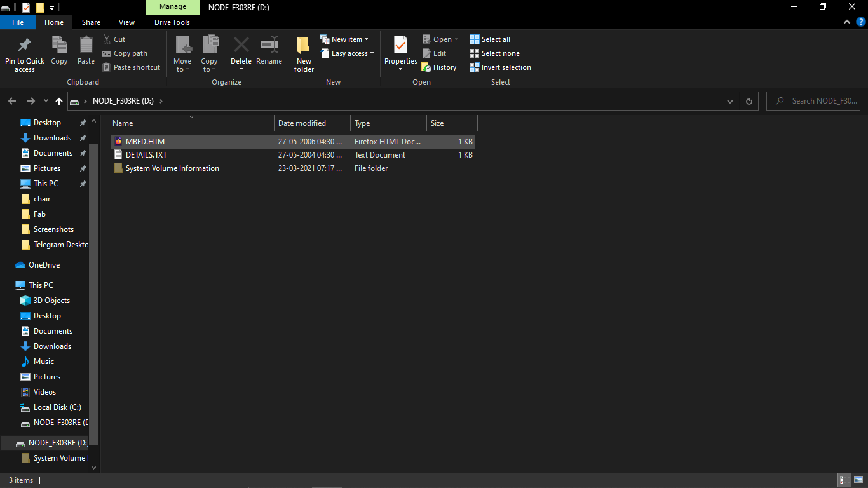Viewport: 868px width, 488px height.
Task: Click NODE_F303RE (D:) in address bar
Action: [123, 101]
